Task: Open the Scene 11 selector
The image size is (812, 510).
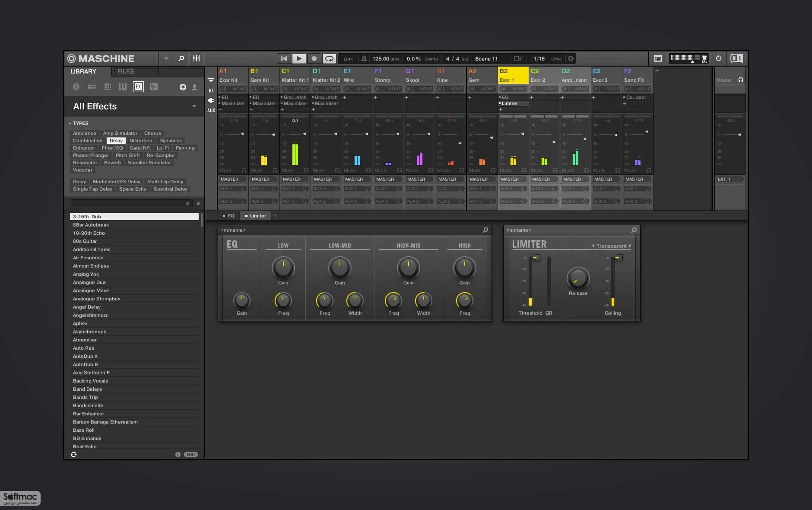Action: point(486,59)
